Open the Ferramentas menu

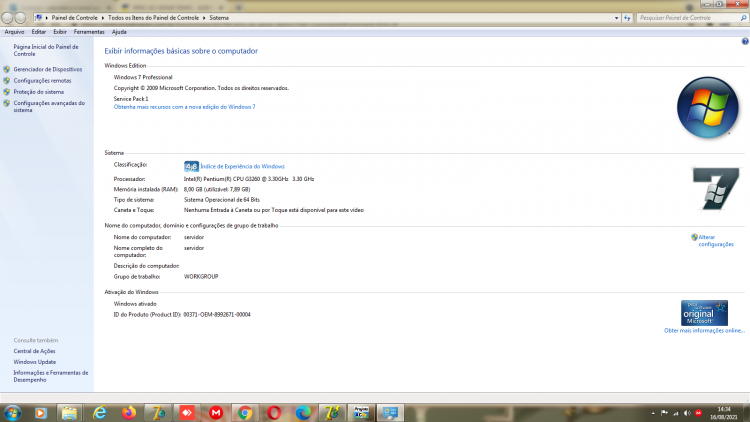click(x=89, y=32)
